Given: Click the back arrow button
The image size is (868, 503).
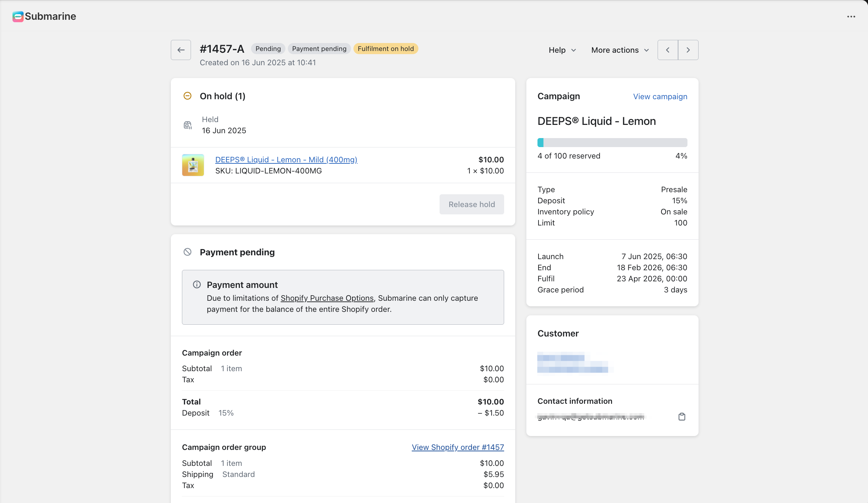Looking at the screenshot, I should click(181, 50).
